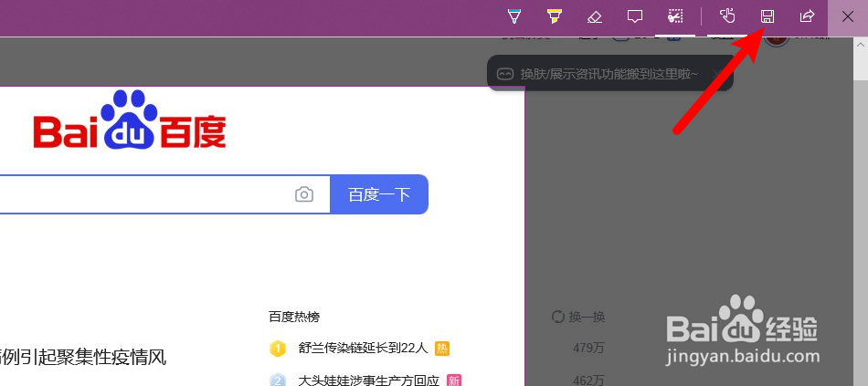Viewport: 868px width, 386px height.
Task: Open 舒兰传染链延长到22人 news item
Action: [363, 349]
